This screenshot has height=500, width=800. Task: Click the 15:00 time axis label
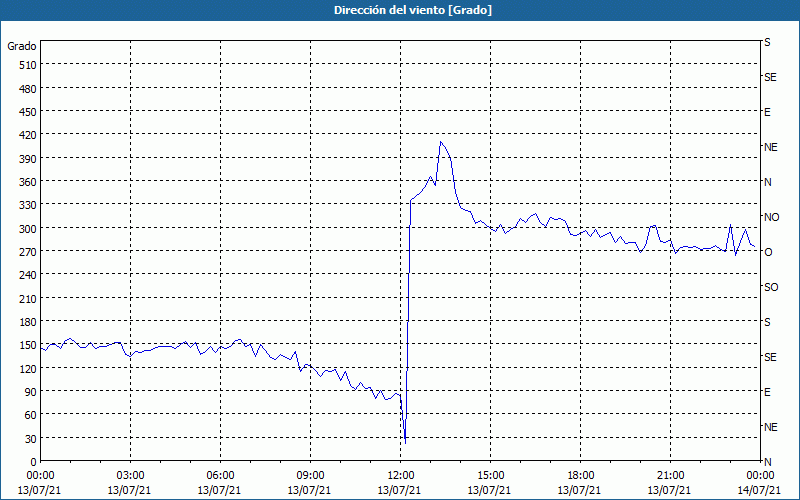click(490, 476)
